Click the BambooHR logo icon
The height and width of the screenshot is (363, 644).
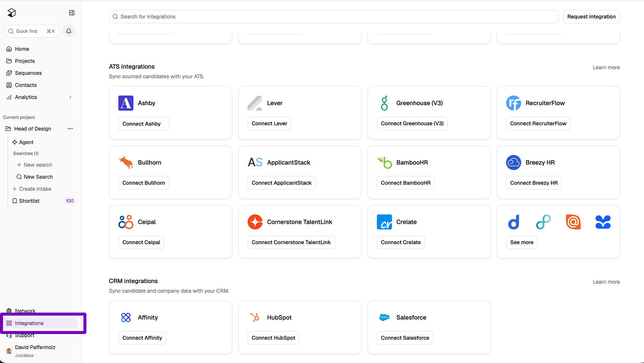pyautogui.click(x=384, y=163)
